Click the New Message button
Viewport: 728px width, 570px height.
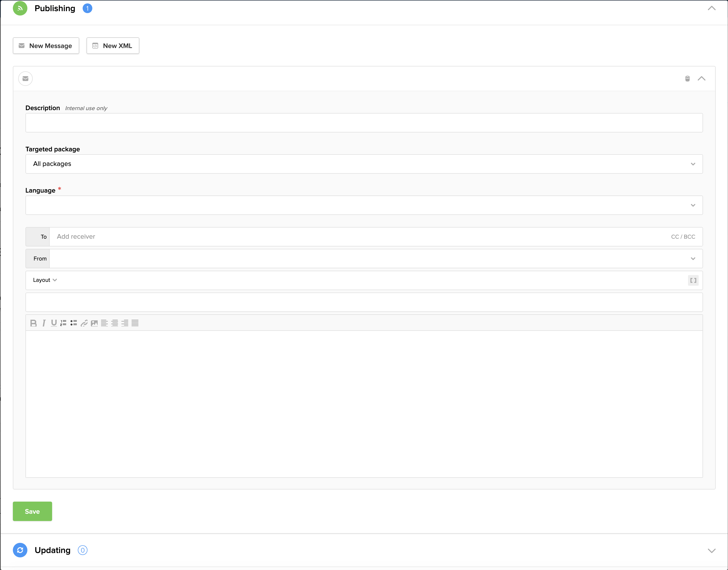click(46, 46)
